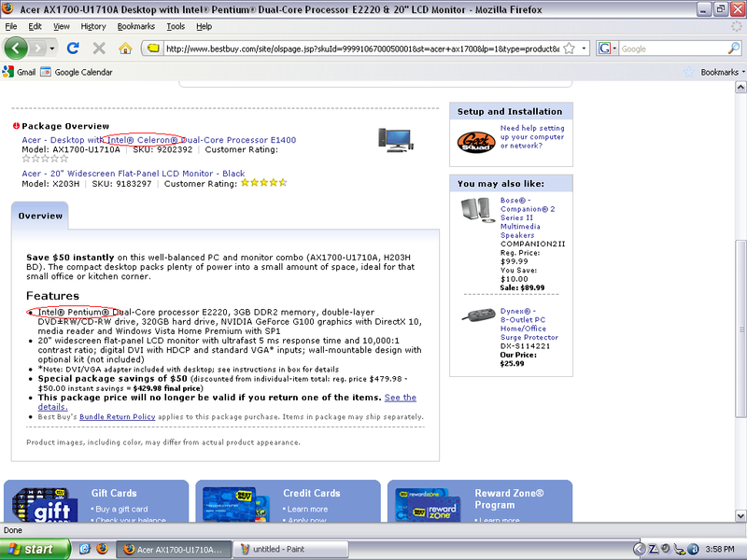The image size is (747, 560).
Task: Click the Reward Zone Program heading
Action: tap(509, 499)
